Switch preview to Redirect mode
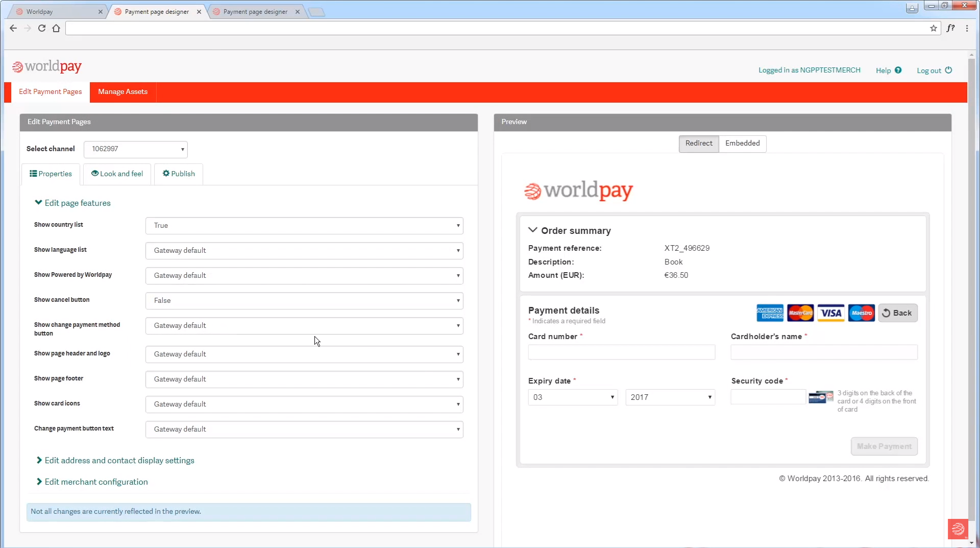The width and height of the screenshot is (980, 548). tap(699, 144)
